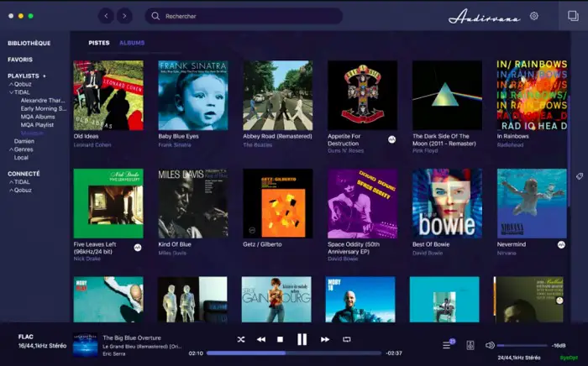
Task: Open the play queue icon
Action: pos(447,345)
